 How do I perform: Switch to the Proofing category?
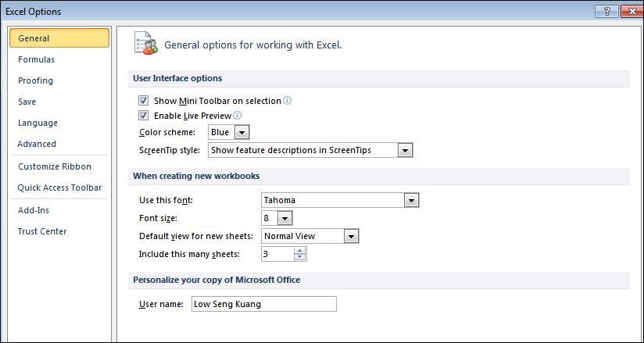[35, 80]
